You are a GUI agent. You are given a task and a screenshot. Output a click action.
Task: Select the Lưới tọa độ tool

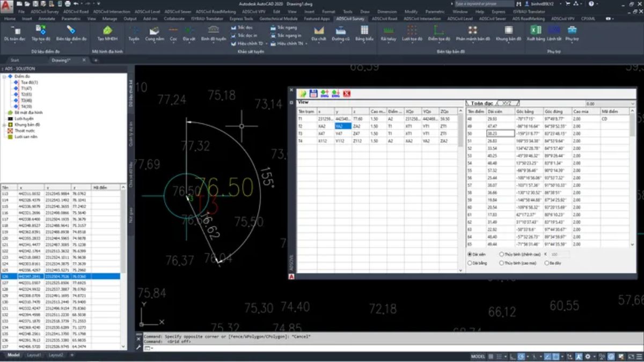click(x=412, y=33)
